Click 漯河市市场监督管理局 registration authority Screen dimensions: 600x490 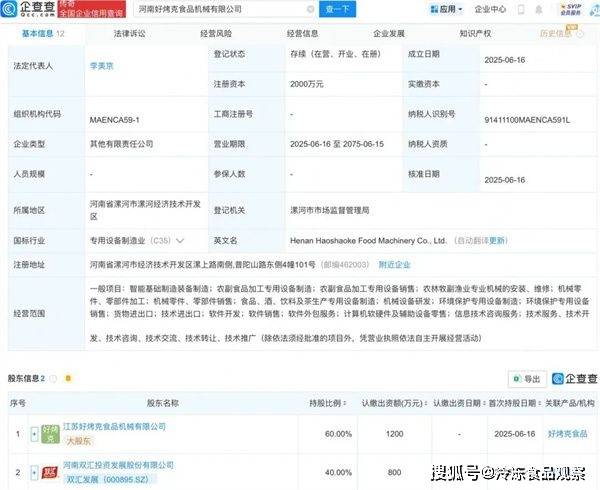(x=329, y=210)
